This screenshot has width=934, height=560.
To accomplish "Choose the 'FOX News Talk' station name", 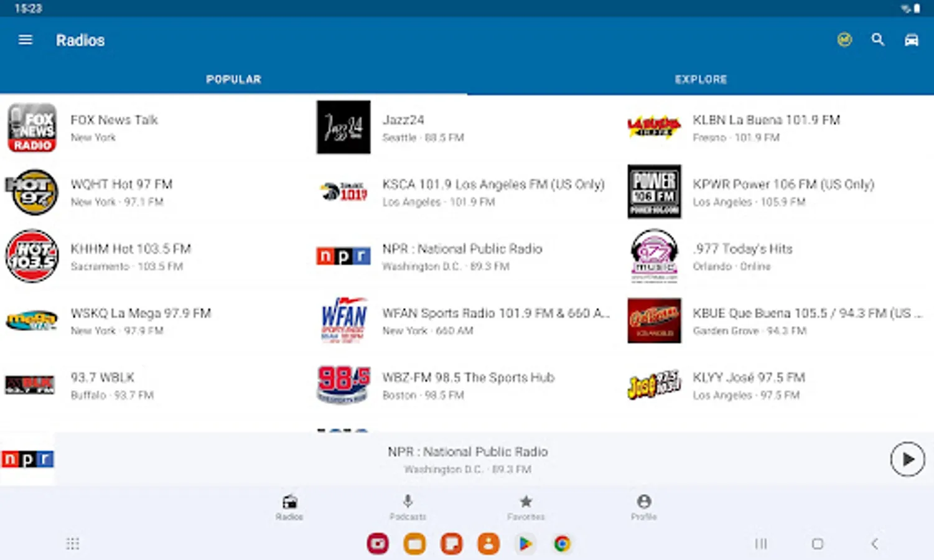I will pyautogui.click(x=114, y=120).
